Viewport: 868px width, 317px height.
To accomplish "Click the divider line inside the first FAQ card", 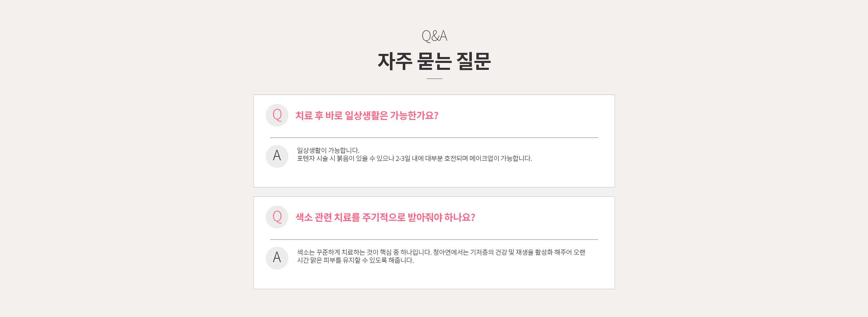I will (x=434, y=138).
